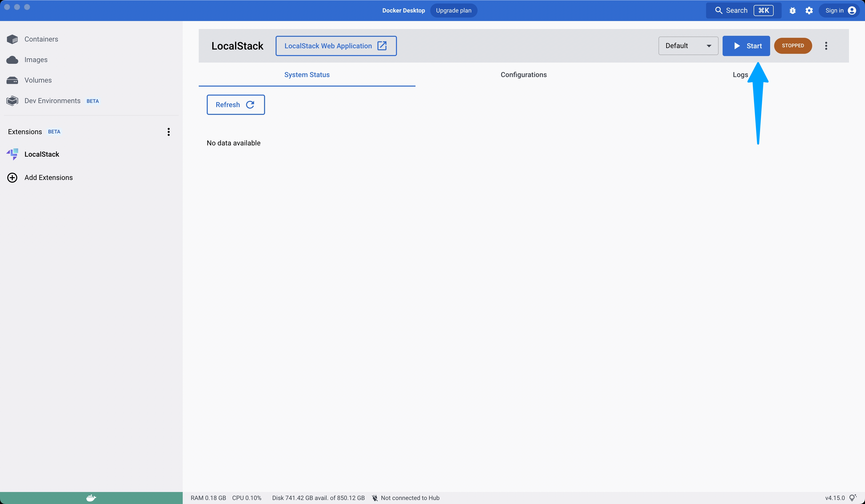Open the LocalStack Web Application
The width and height of the screenshot is (865, 504).
click(x=336, y=46)
